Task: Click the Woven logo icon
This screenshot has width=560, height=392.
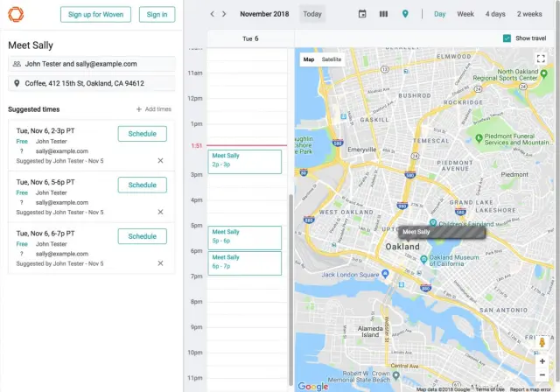Action: 17,14
